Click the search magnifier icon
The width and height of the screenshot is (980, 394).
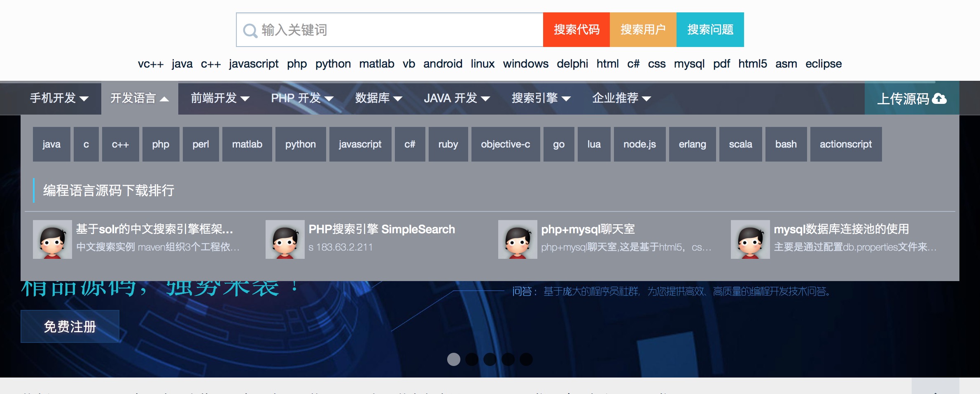pyautogui.click(x=250, y=30)
